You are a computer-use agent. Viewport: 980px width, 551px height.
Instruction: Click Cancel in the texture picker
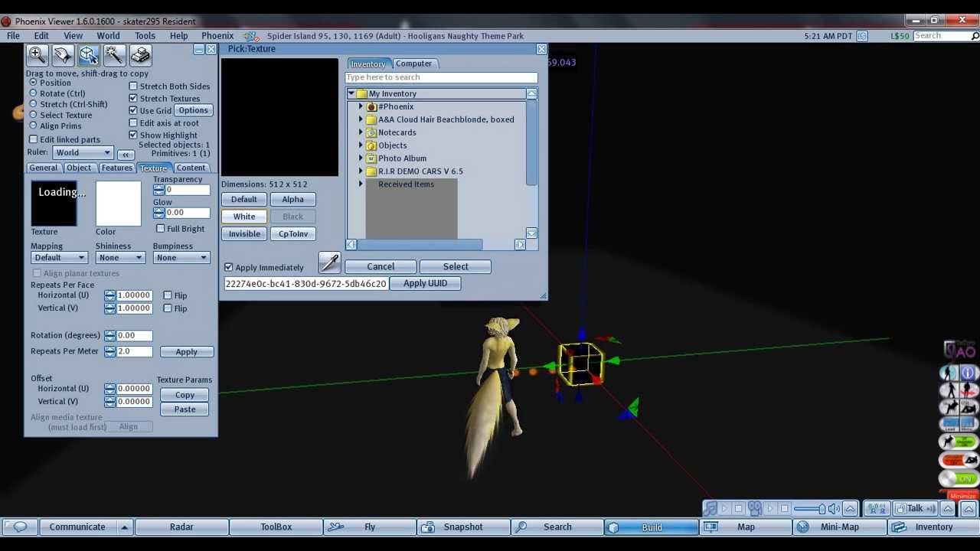point(381,266)
